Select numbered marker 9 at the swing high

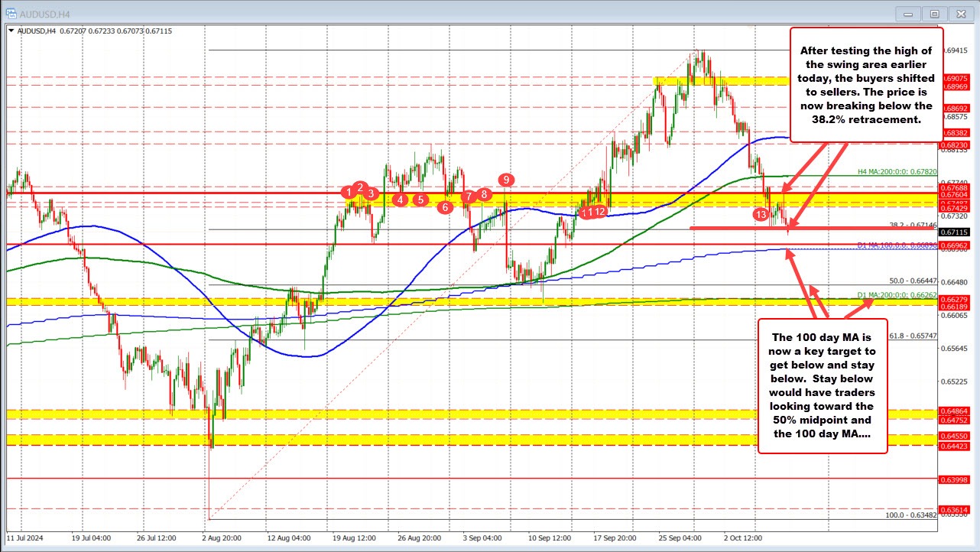point(506,180)
